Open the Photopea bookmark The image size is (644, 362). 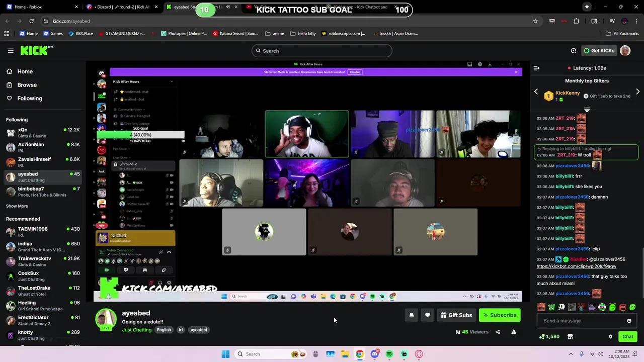click(x=184, y=34)
